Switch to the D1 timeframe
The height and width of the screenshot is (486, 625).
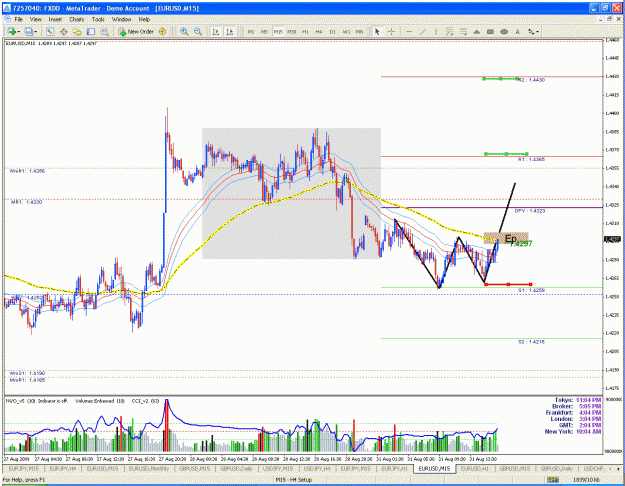pyautogui.click(x=332, y=31)
